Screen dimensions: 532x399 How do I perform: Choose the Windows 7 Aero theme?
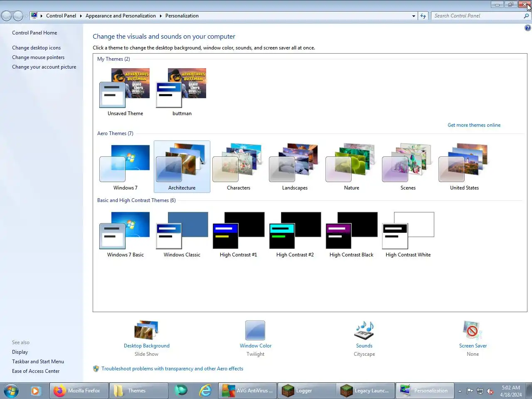tap(125, 167)
